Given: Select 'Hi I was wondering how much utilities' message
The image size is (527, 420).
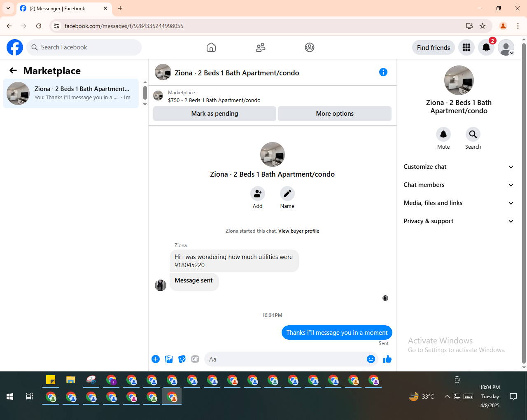Looking at the screenshot, I should 234,261.
